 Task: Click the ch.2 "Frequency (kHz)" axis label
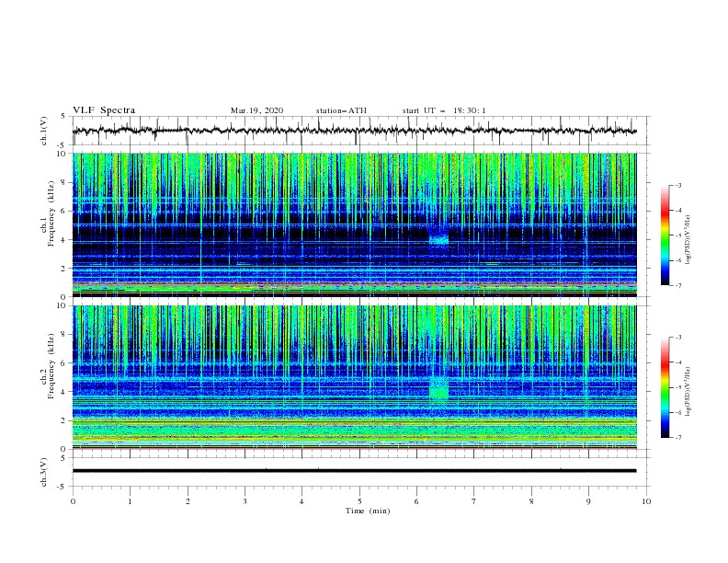coord(51,366)
